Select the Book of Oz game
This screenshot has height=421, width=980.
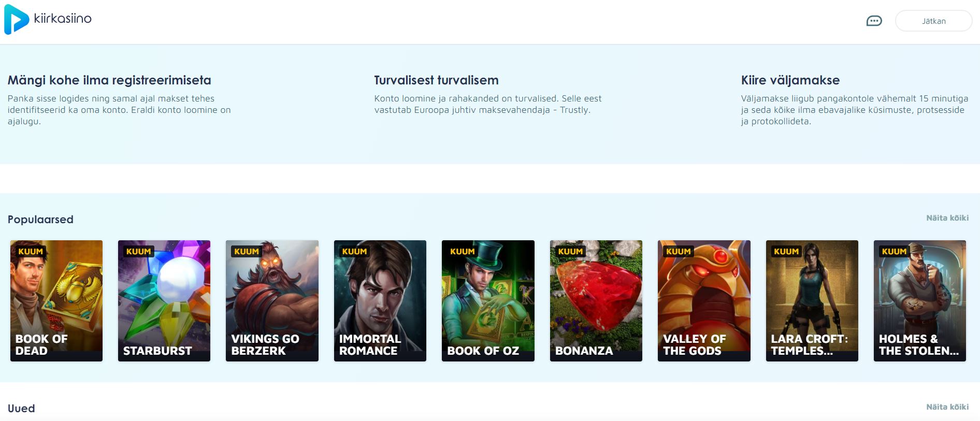(x=488, y=301)
